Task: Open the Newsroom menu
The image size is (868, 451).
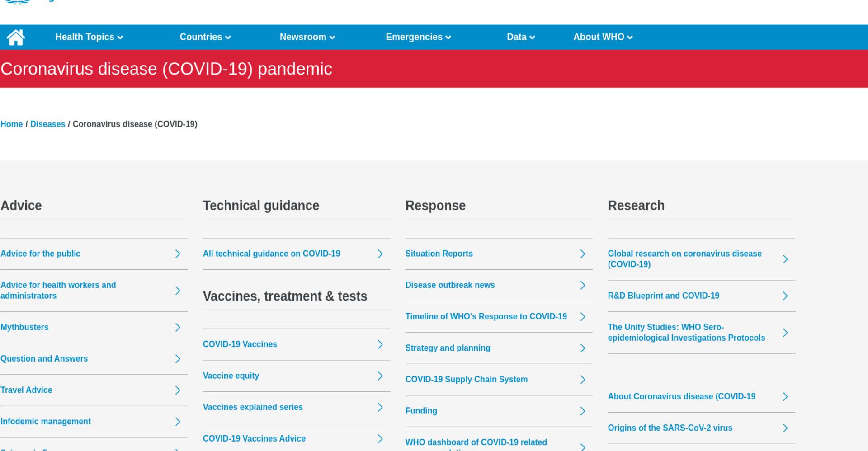Action: tap(307, 37)
